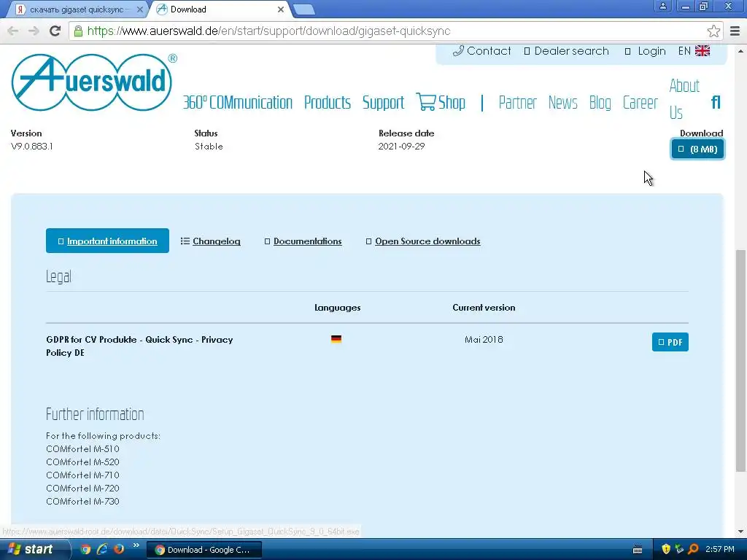Open Dealer search

click(566, 51)
